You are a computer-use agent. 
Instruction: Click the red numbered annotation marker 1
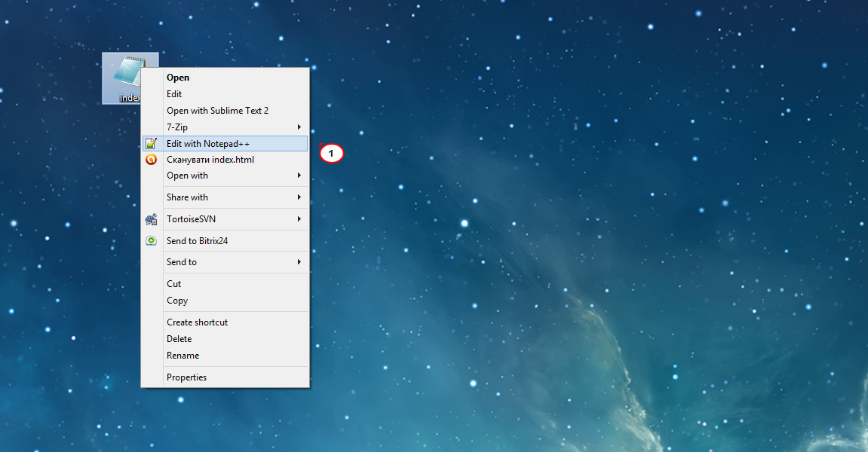pyautogui.click(x=331, y=154)
